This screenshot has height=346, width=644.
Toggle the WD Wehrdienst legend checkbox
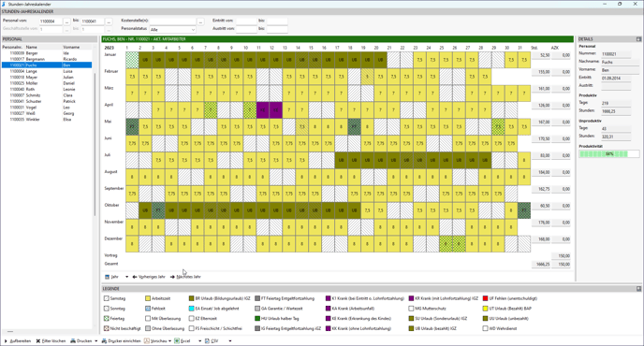coord(486,328)
